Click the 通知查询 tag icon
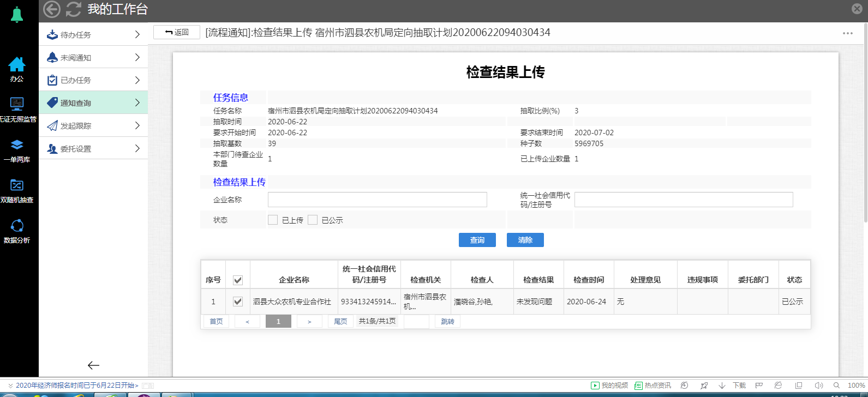Image resolution: width=868 pixels, height=397 pixels. click(x=52, y=103)
